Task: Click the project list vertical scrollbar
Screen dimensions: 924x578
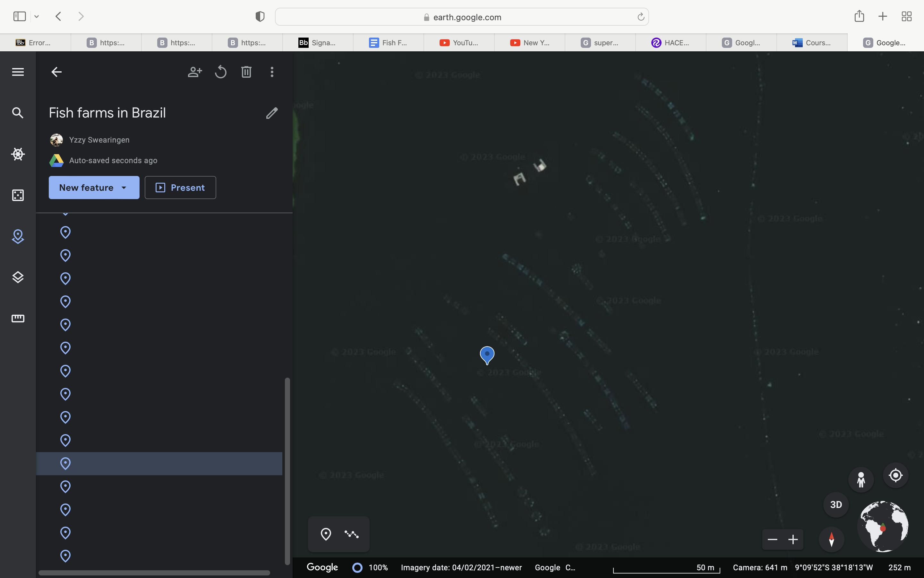Action: pyautogui.click(x=287, y=471)
